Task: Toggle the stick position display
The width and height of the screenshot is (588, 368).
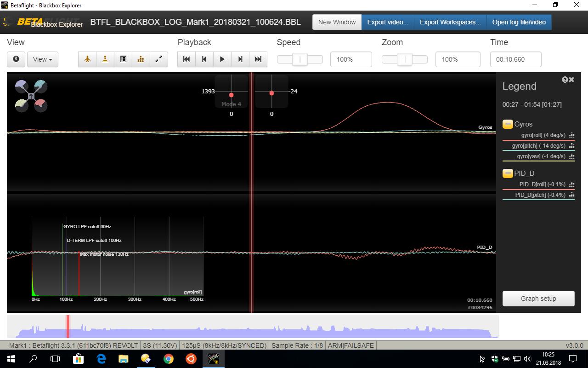Action: pyautogui.click(x=105, y=59)
